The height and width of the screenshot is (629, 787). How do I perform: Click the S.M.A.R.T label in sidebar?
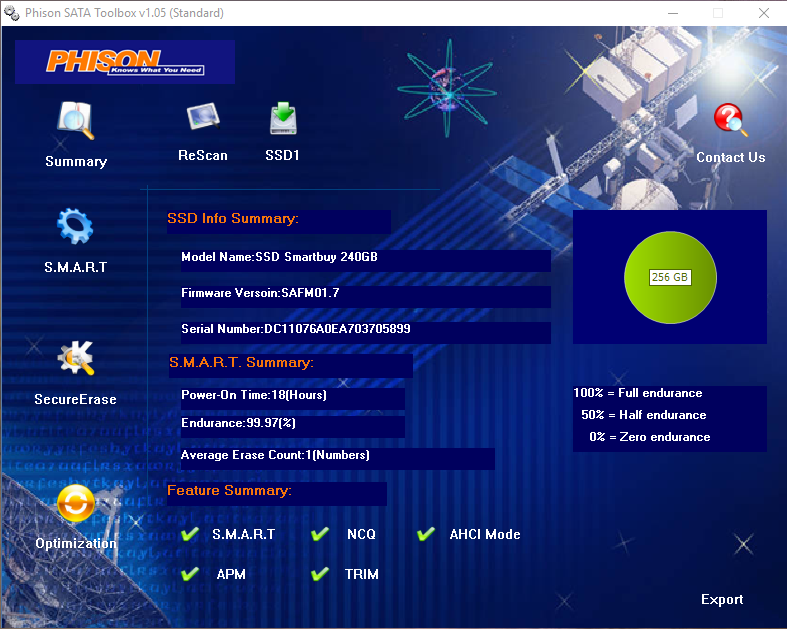point(76,267)
